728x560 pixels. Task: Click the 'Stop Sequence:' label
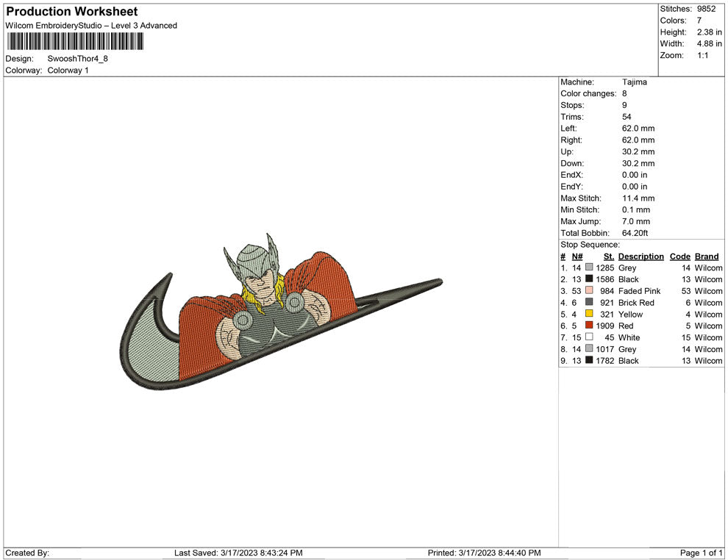[x=590, y=245]
